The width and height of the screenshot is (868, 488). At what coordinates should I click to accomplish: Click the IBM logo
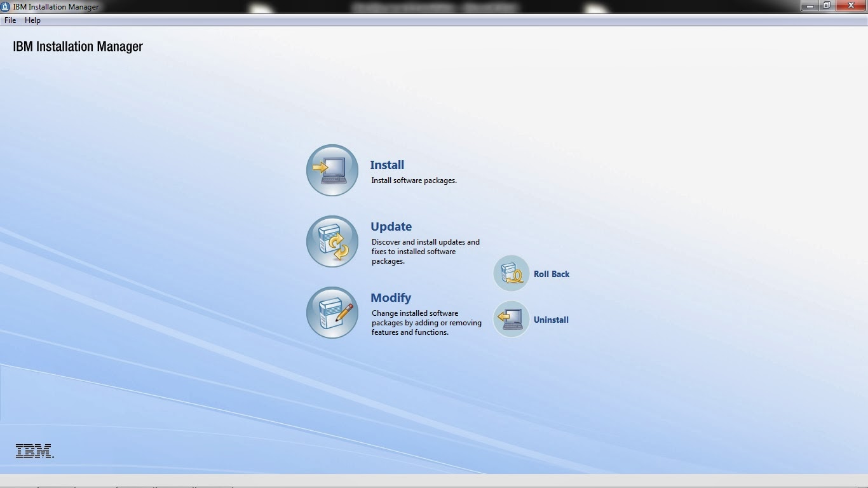34,451
